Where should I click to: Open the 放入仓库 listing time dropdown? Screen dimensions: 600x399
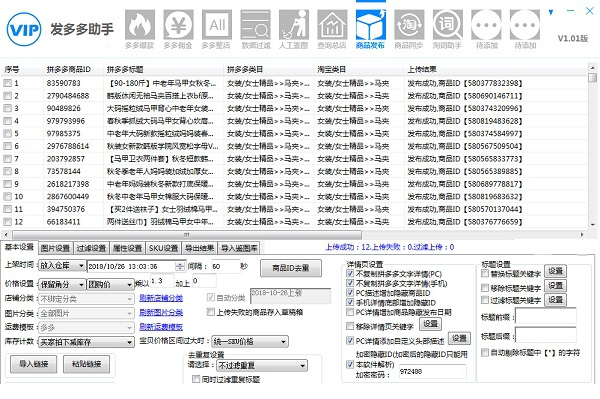(x=62, y=265)
